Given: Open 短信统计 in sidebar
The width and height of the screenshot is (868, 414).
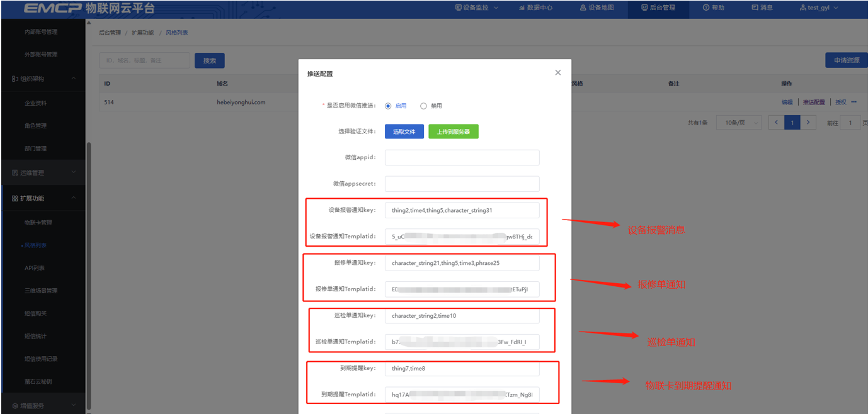Looking at the screenshot, I should click(x=35, y=336).
